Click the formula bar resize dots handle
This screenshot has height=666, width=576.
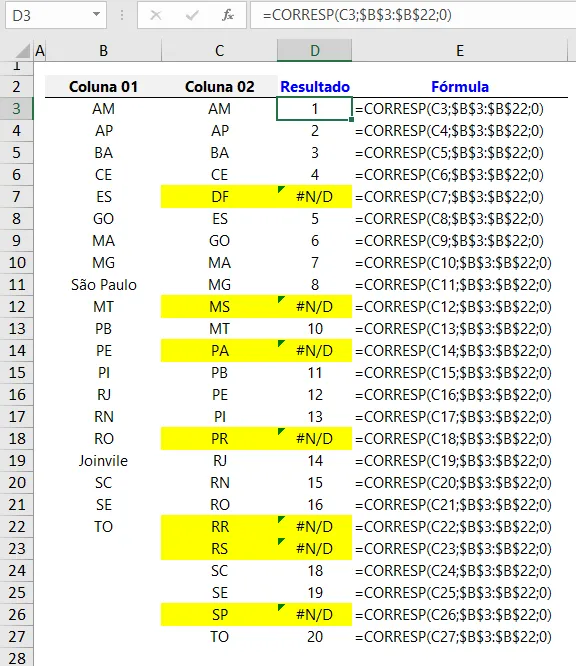click(x=122, y=16)
